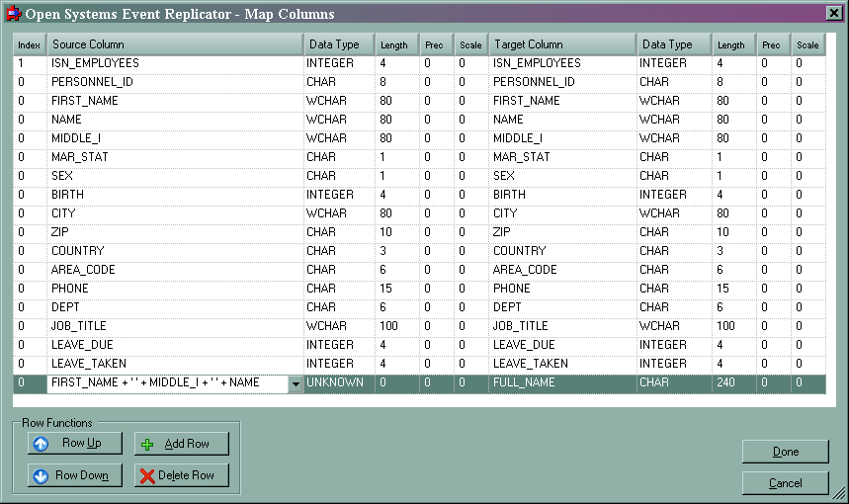Click the LEAVE_TAKEN target column cell

[562, 364]
